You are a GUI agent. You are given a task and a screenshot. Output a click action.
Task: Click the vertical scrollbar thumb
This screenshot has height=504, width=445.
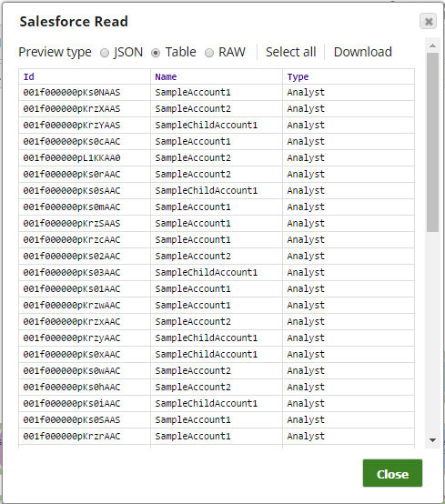coord(432,142)
